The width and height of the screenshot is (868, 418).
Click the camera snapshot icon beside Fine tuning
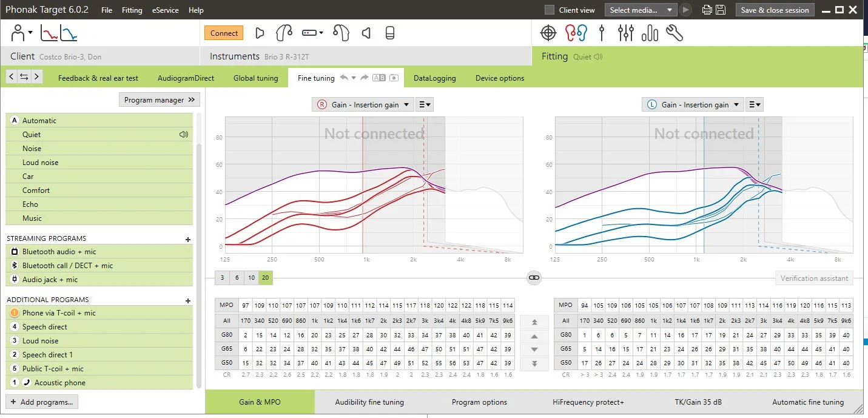(394, 78)
